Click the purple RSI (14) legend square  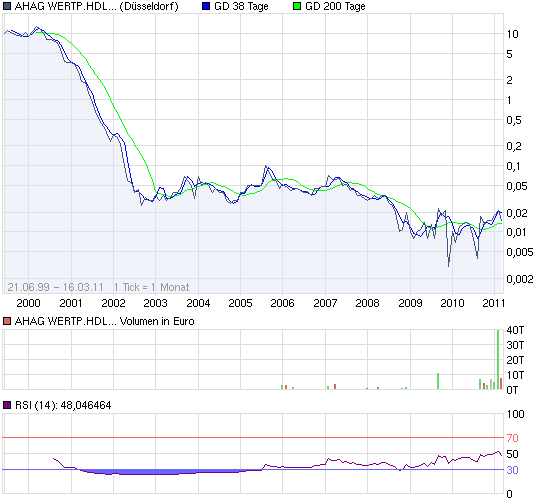tap(7, 405)
